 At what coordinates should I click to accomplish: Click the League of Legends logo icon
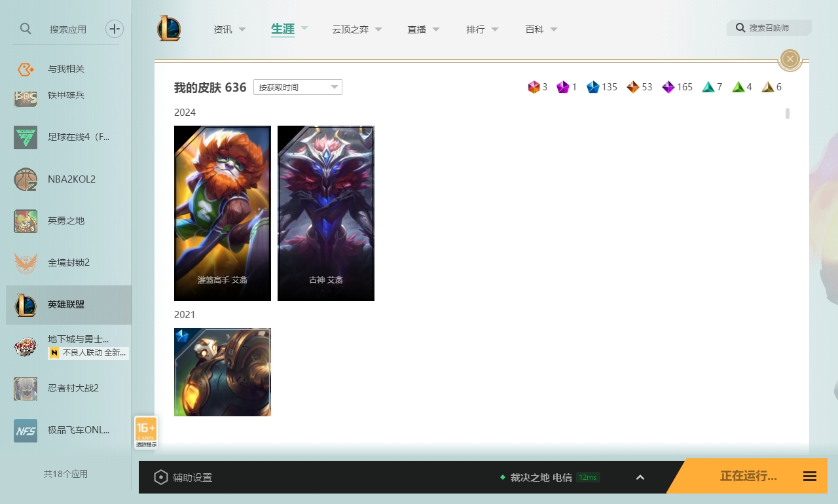[x=169, y=28]
